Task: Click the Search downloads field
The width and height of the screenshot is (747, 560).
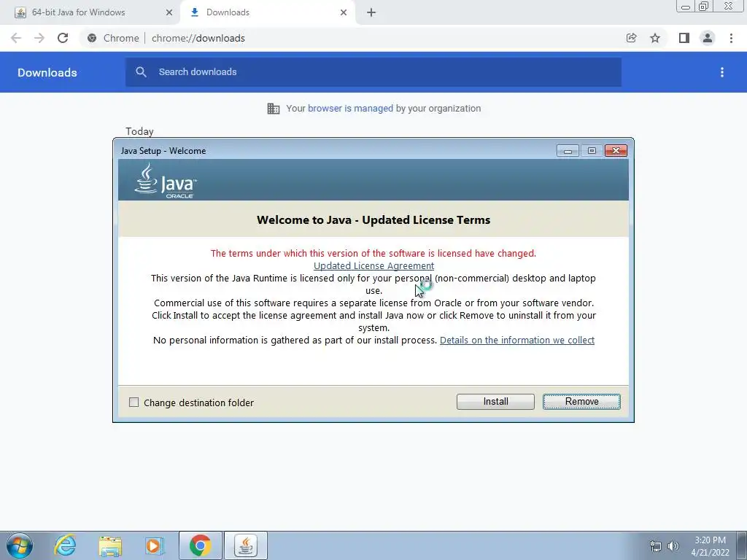Action: click(373, 72)
